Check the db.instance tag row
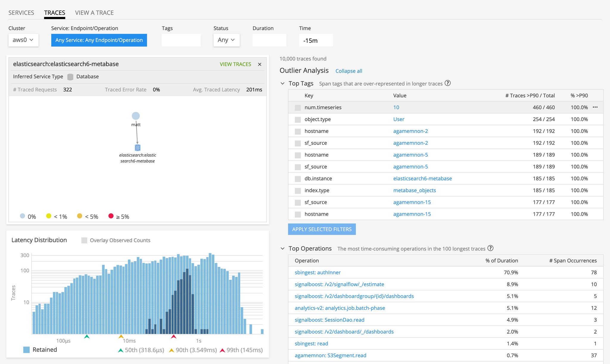This screenshot has height=364, width=610. pyautogui.click(x=298, y=179)
